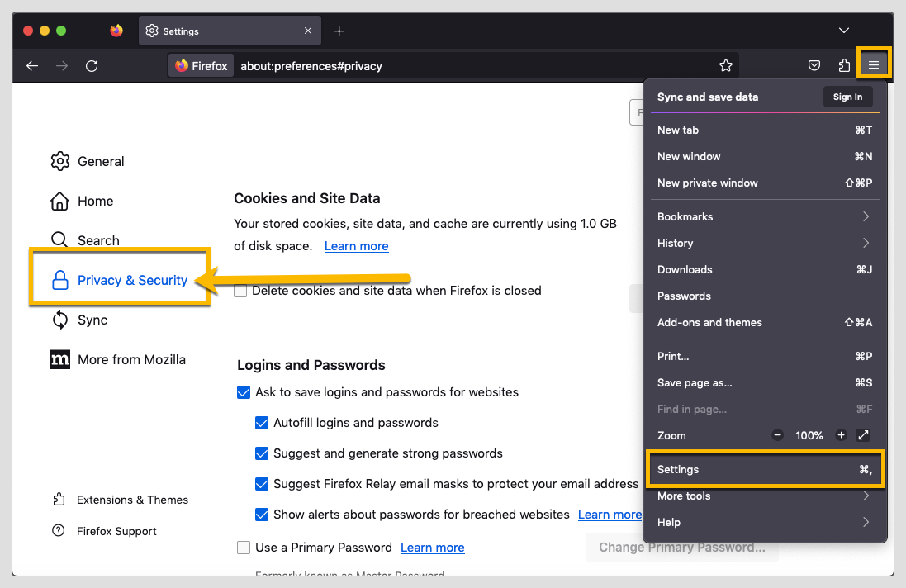Open the Pocket save icon
The image size is (906, 588).
[814, 64]
